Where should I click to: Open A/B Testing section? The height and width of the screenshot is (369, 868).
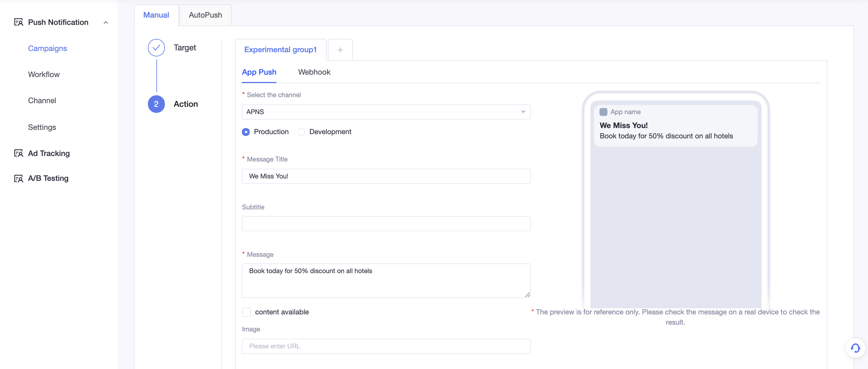tap(48, 178)
